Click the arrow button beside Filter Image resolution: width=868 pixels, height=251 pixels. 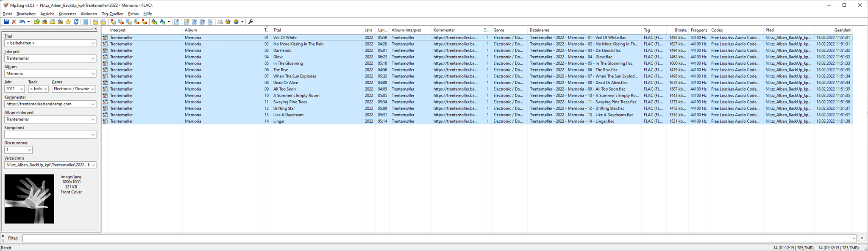tap(862, 238)
